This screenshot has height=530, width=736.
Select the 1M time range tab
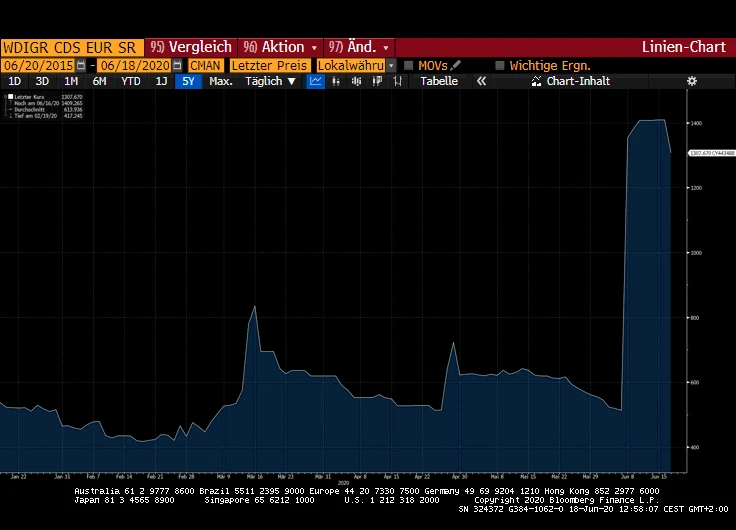71,81
